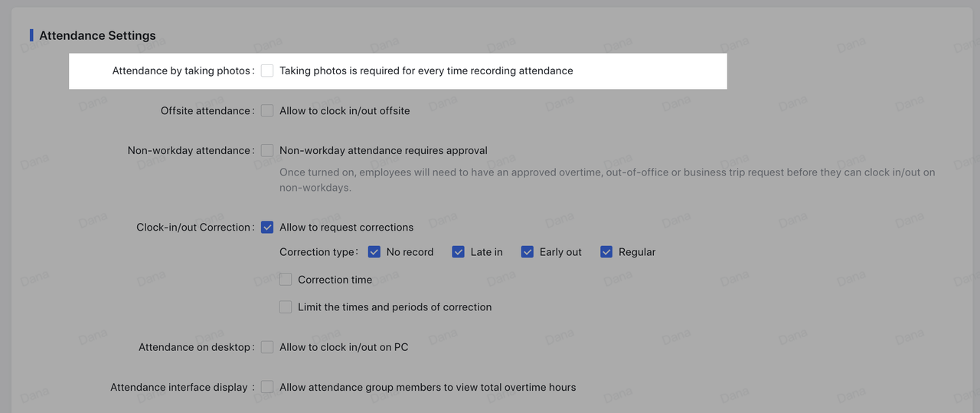Tick the Allow to clock in/out on PC checkbox
980x413 pixels.
pos(267,347)
